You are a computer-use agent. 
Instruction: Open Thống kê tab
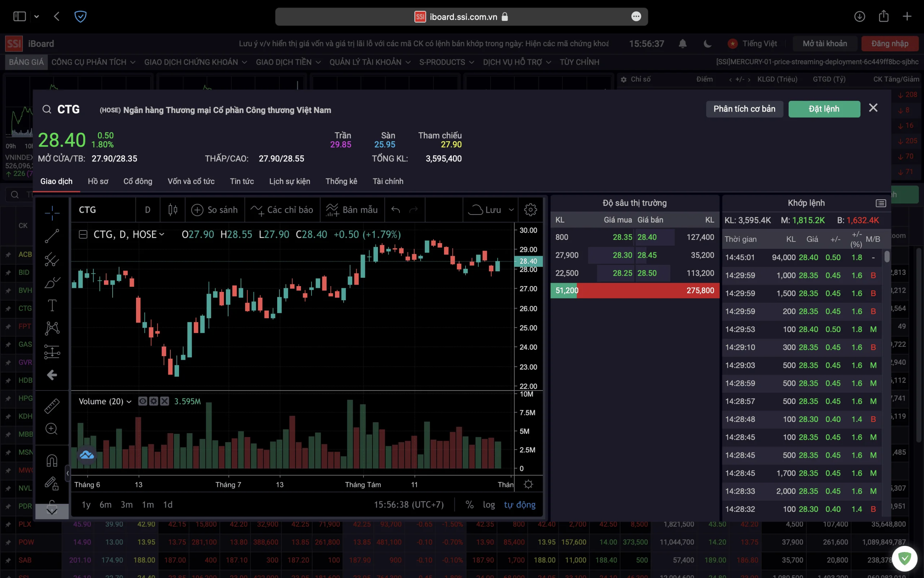click(x=341, y=181)
